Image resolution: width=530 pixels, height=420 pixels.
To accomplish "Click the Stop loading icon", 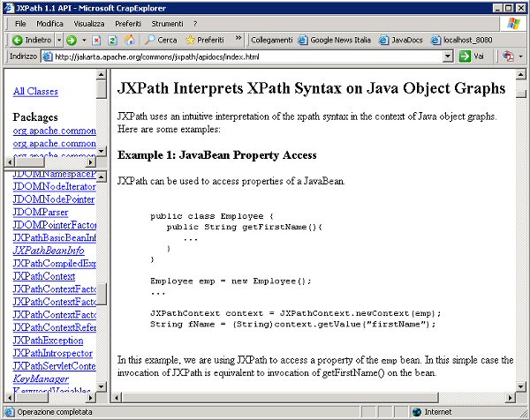I will pos(96,41).
